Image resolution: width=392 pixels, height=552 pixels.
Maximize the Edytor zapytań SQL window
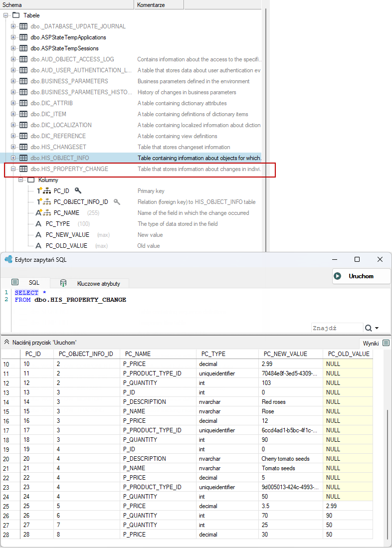[x=357, y=259]
